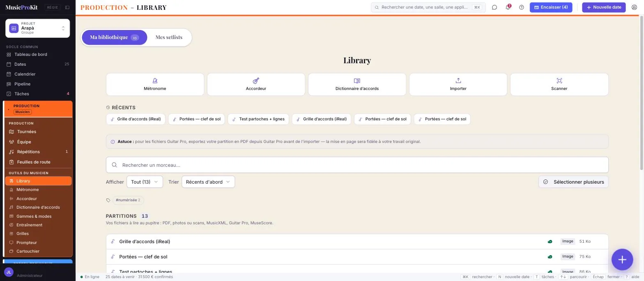644x281 pixels.
Task: Open Tâches in sidebar
Action: click(38, 94)
